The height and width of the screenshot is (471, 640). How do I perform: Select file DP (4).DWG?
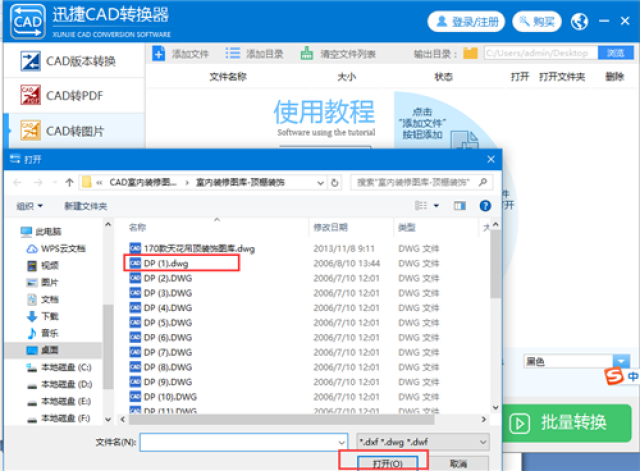point(161,308)
